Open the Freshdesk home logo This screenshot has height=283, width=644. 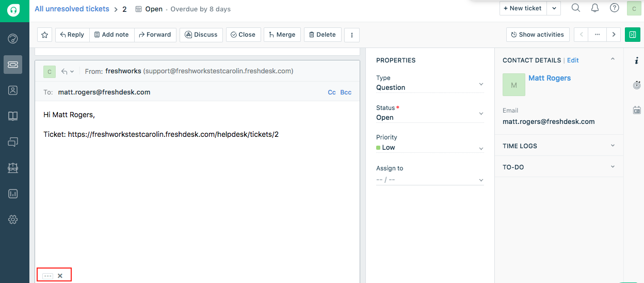click(x=13, y=10)
